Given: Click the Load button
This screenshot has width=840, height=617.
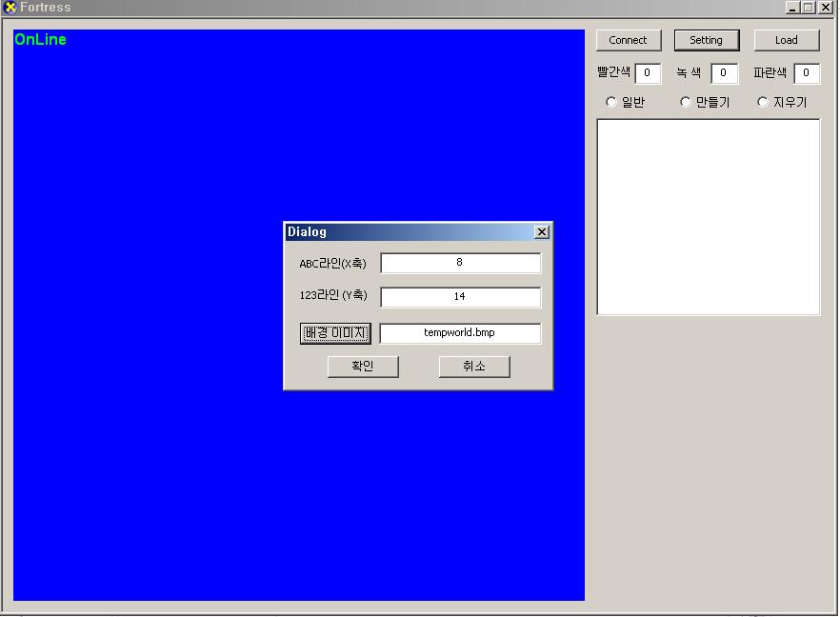Looking at the screenshot, I should 787,40.
